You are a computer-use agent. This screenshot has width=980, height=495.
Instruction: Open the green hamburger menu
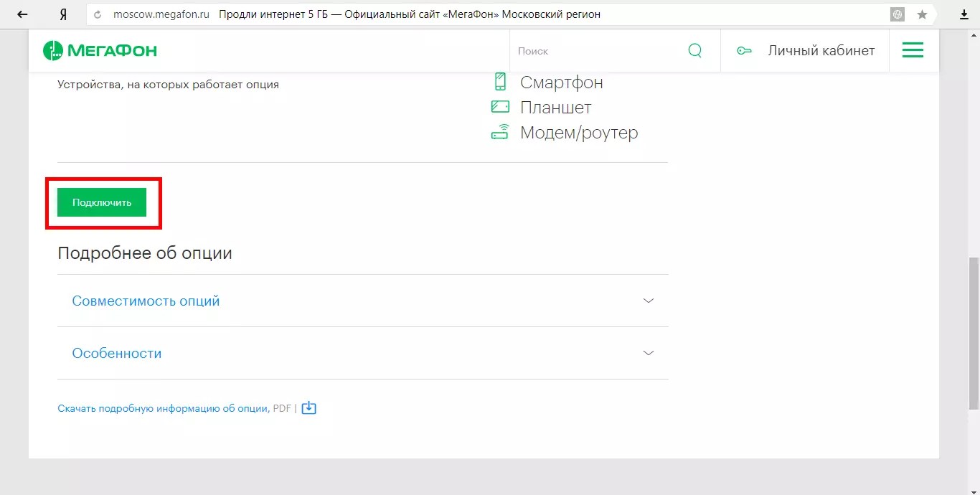click(913, 50)
